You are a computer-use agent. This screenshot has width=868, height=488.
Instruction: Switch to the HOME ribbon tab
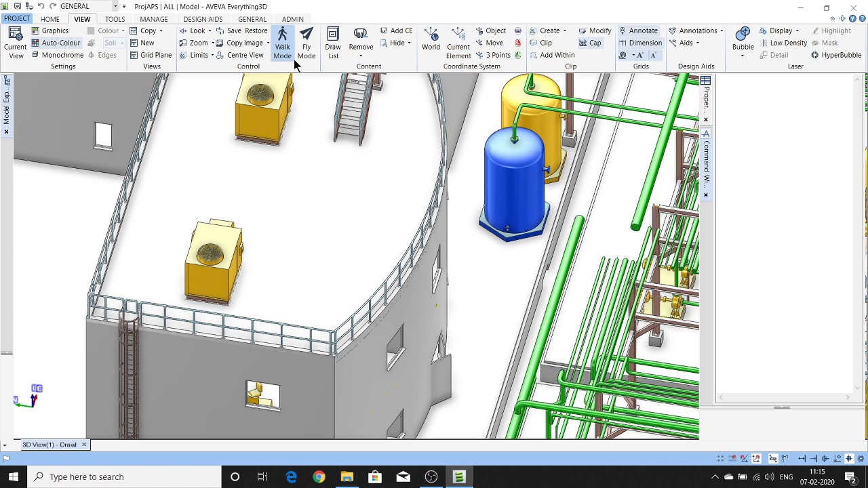[x=50, y=19]
